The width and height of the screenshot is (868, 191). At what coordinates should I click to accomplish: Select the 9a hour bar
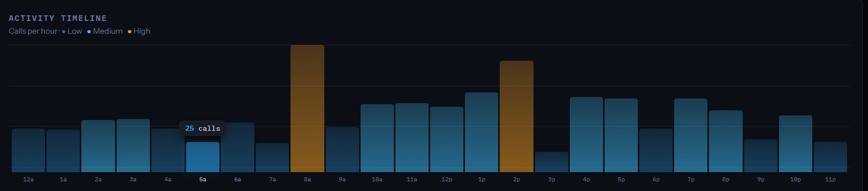pos(342,150)
